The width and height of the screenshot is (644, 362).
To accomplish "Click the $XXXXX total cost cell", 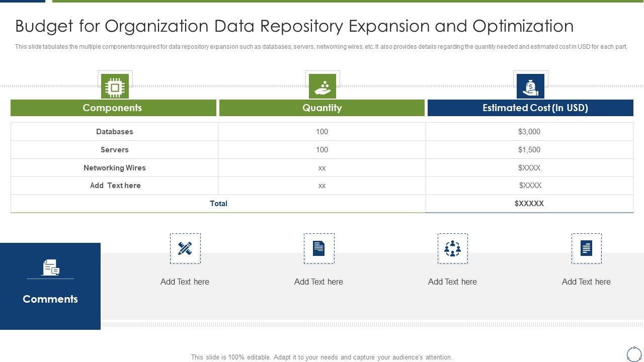I will pyautogui.click(x=529, y=204).
